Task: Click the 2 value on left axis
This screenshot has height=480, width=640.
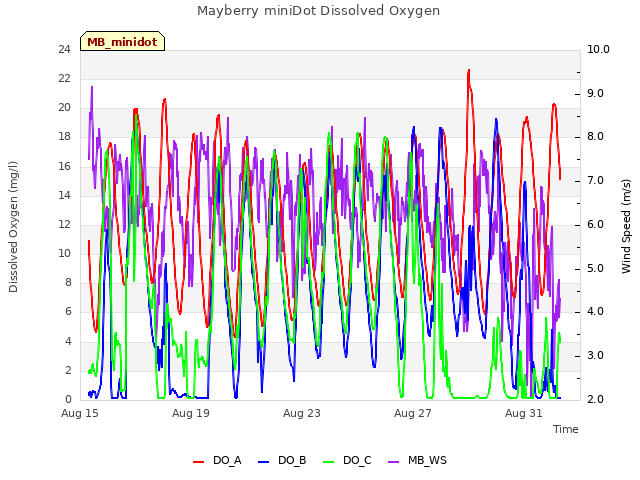Action: [x=68, y=370]
